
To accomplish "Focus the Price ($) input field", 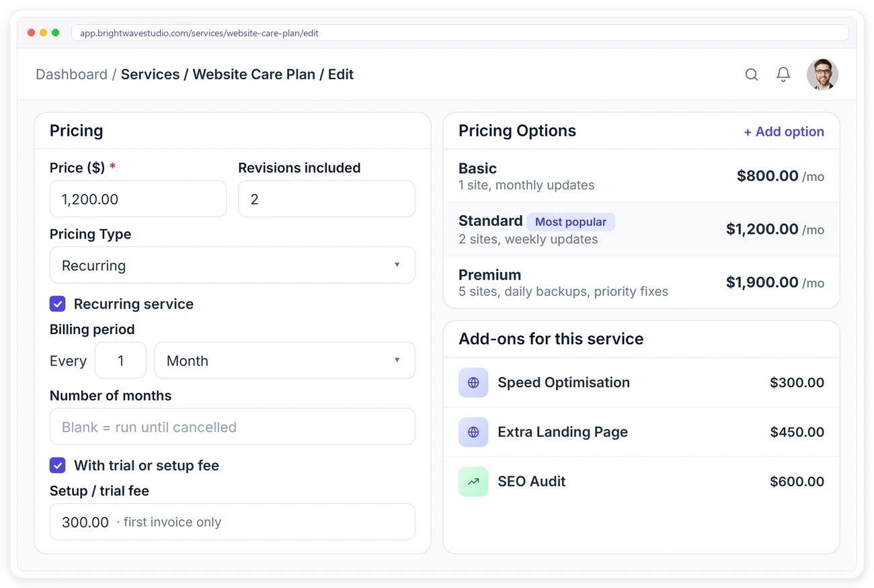I will [x=138, y=199].
